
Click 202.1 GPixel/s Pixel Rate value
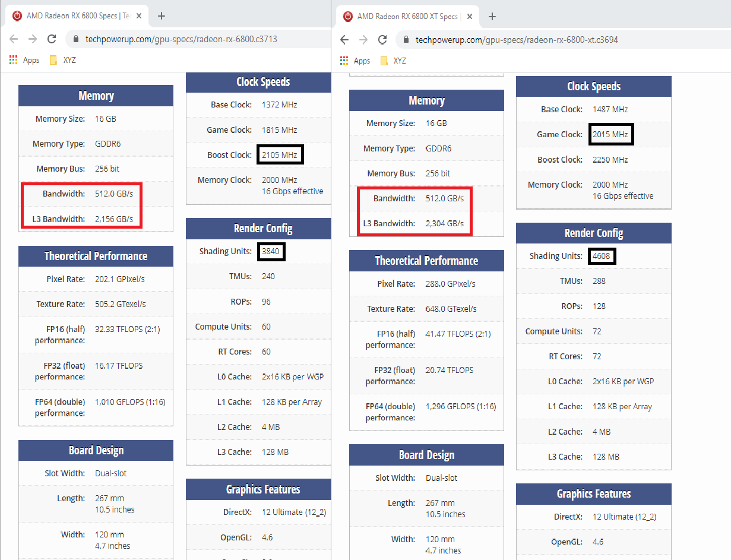coord(120,279)
